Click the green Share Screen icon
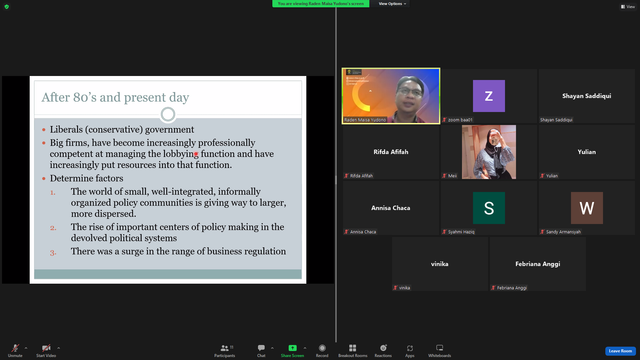The height and width of the screenshot is (360, 640). [293, 348]
